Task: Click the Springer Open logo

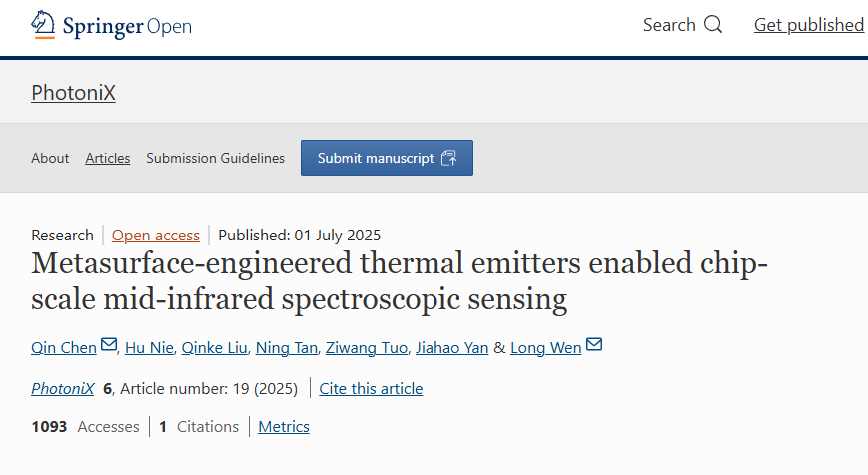Action: pyautogui.click(x=110, y=25)
